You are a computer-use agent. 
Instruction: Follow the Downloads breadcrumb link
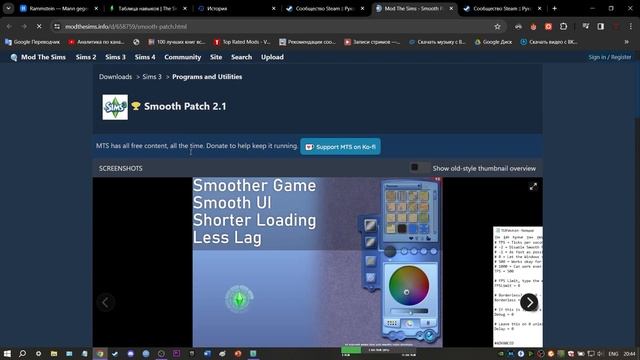[x=115, y=77]
